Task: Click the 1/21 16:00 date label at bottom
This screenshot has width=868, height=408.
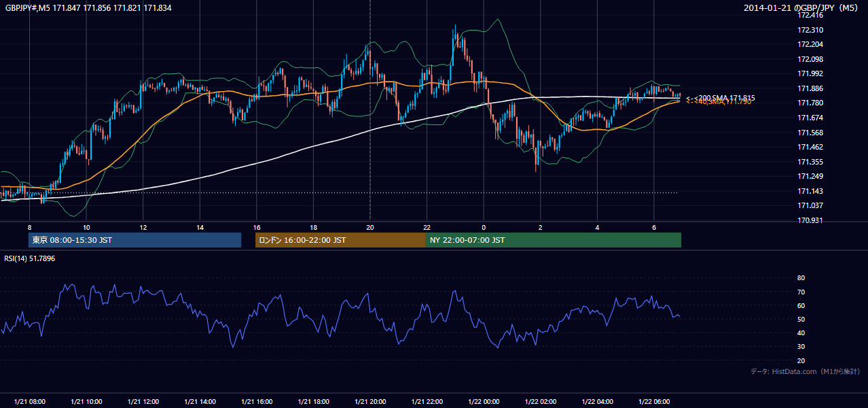Action: tap(257, 402)
